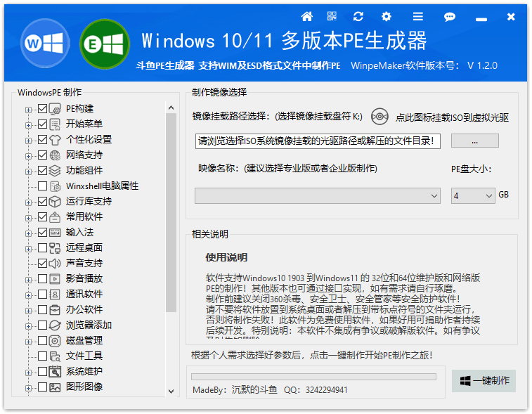Click the tree list scrollbar thumb
This screenshot has height=414, width=532.
(x=171, y=212)
